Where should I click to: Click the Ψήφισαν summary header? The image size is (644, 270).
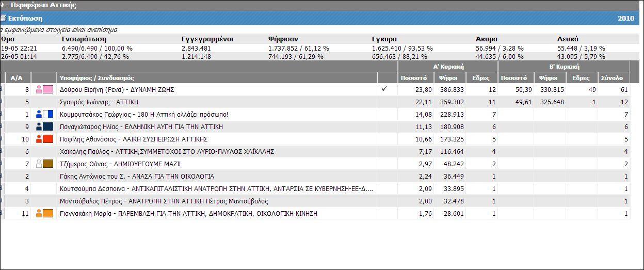pyautogui.click(x=283, y=39)
